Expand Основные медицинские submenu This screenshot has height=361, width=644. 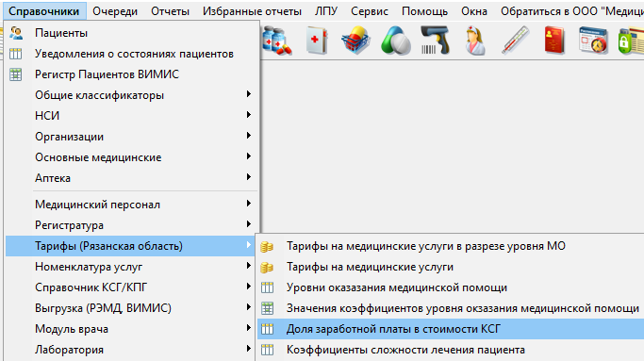click(x=131, y=157)
